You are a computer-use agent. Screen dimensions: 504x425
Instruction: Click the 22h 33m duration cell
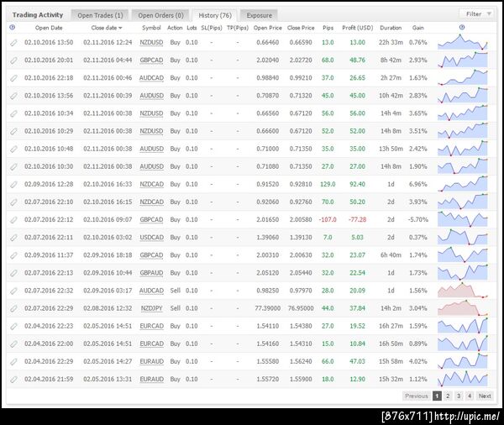click(391, 43)
